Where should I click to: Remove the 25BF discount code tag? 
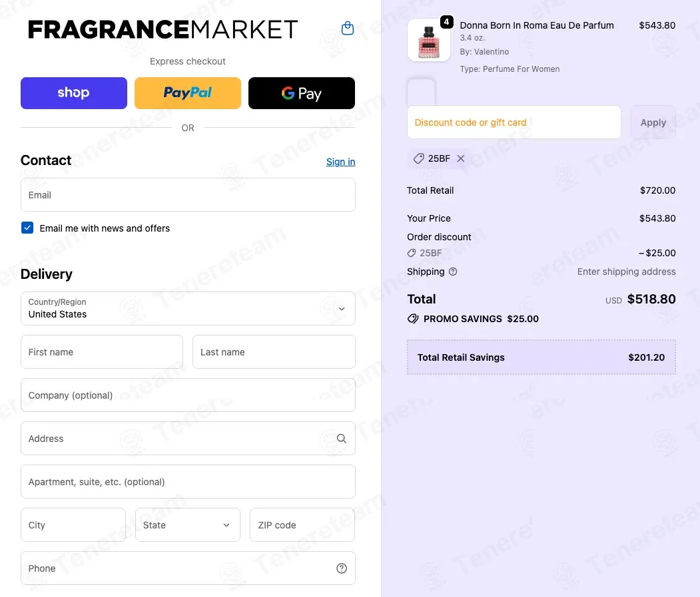coord(461,158)
